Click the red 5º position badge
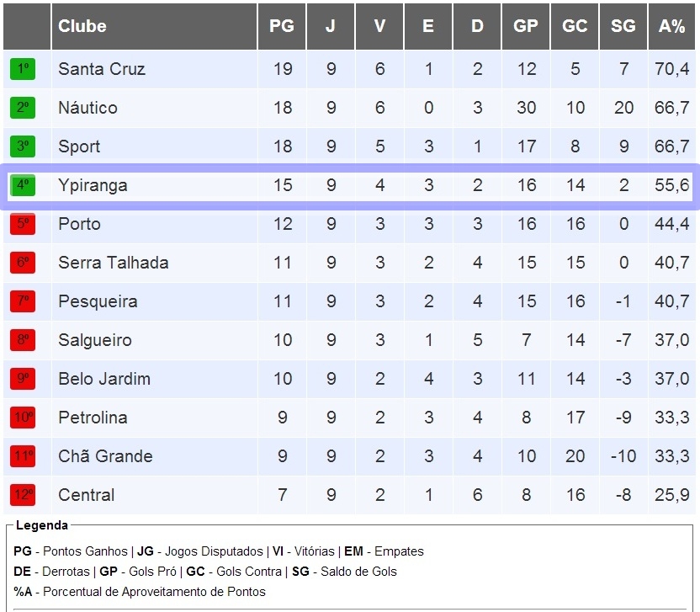 [x=23, y=224]
